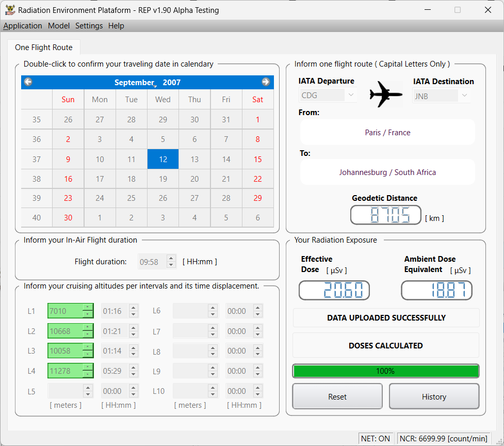Expand the IATA Departure dropdown
Screen dimensions: 504x446
point(351,95)
